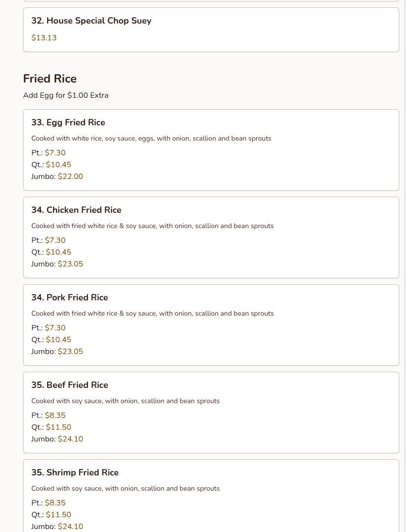This screenshot has height=532, width=415.
Task: Select Chicken Fried Rice quart price $10.45
Action: point(59,252)
